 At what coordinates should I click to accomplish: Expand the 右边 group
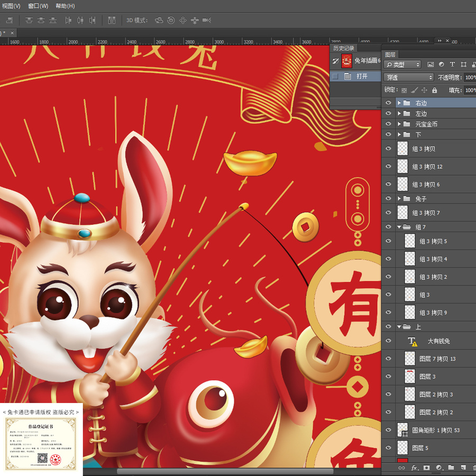(x=399, y=103)
